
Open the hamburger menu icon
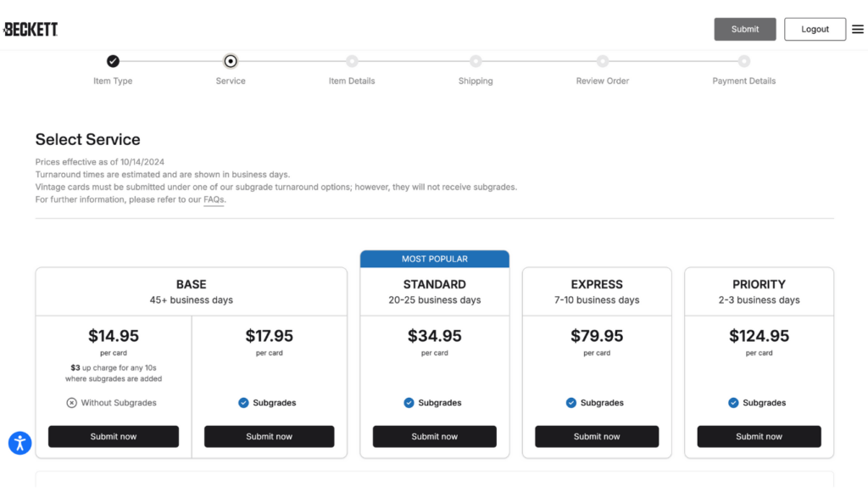tap(858, 30)
